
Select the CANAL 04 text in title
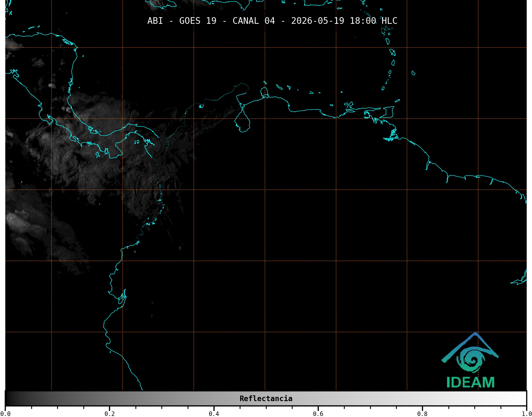click(x=254, y=21)
